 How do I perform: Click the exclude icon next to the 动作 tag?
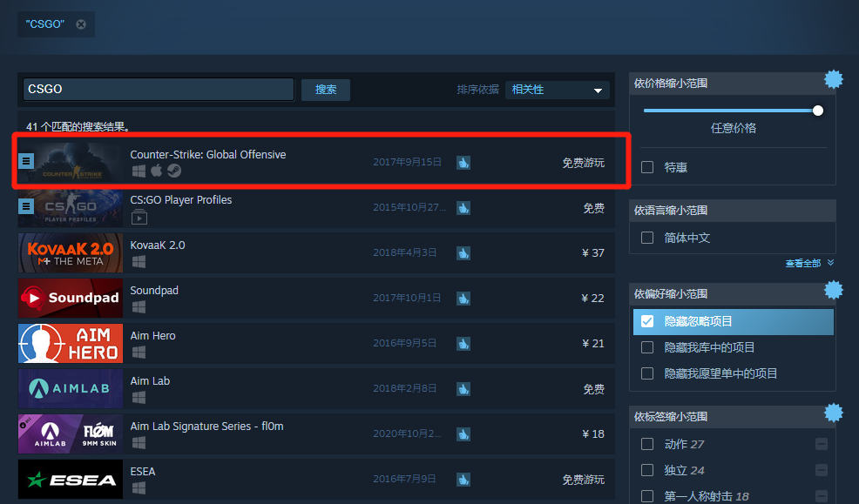click(821, 444)
